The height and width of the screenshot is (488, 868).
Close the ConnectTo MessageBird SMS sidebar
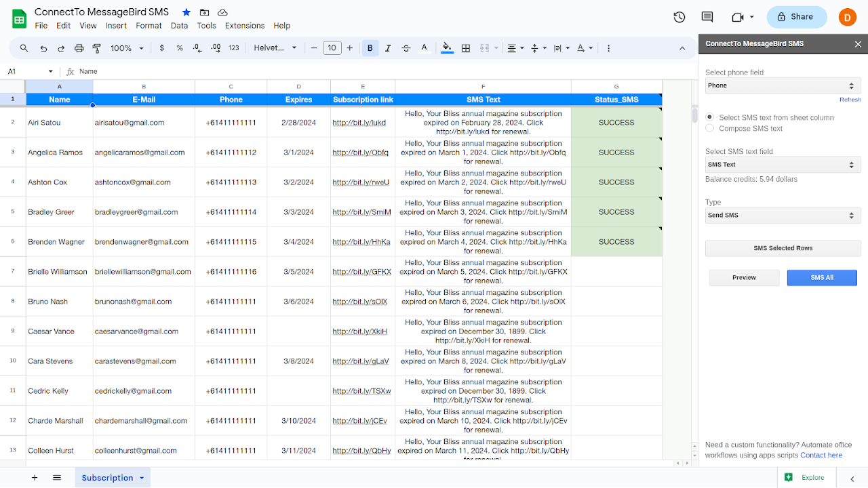(858, 44)
